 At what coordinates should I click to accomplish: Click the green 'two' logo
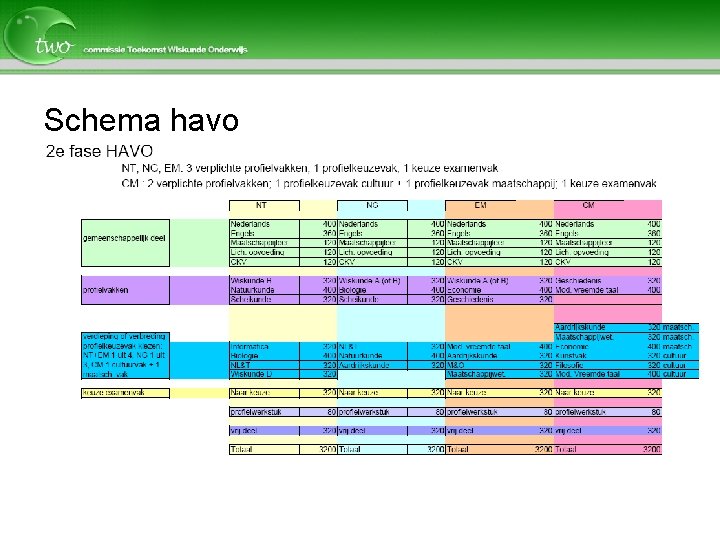(40, 36)
